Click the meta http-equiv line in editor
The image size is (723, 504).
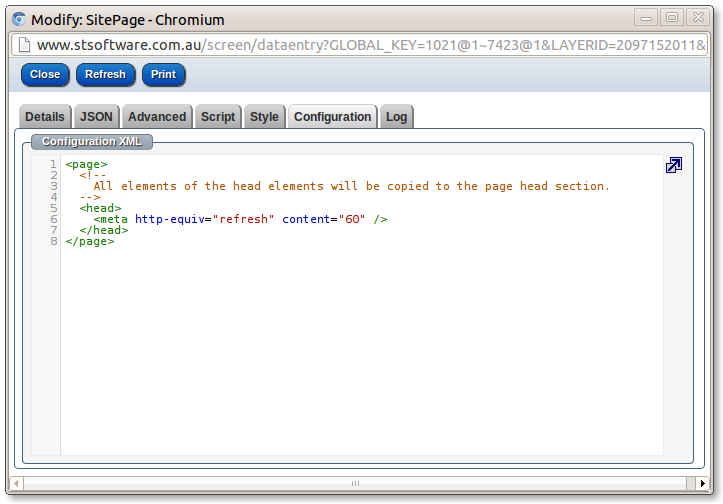tap(240, 219)
